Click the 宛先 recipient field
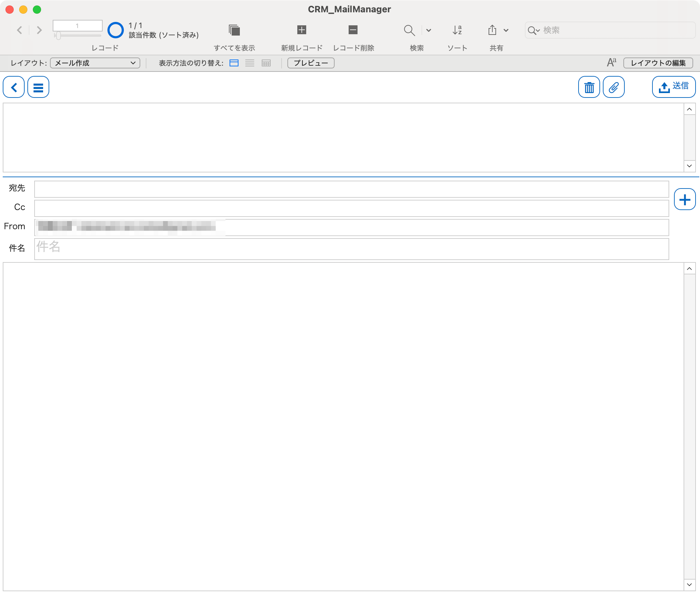 [351, 189]
